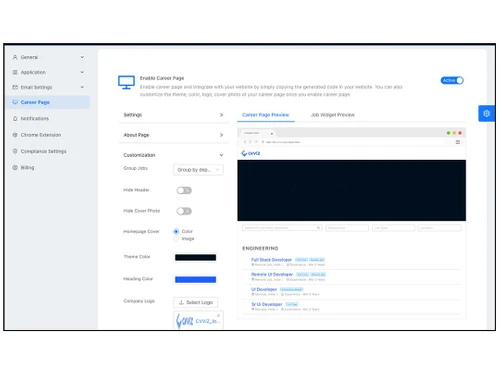Toggle the Active career page switch
Viewport: 500px width, 375px height.
[452, 80]
